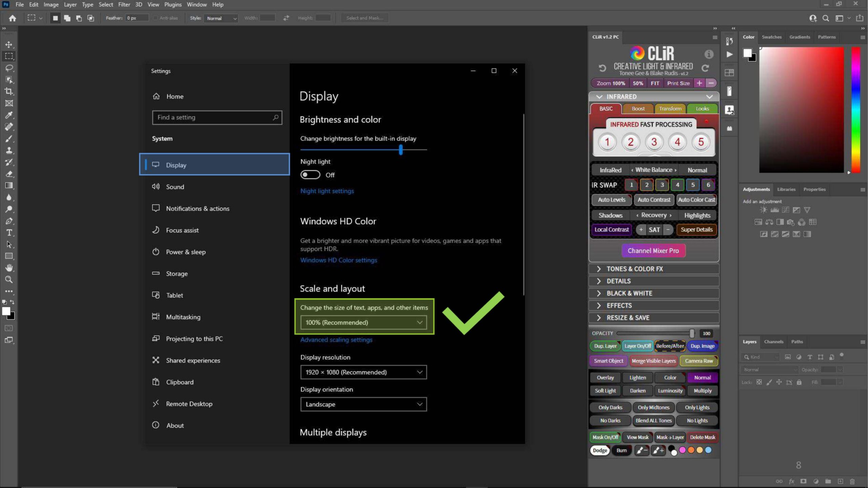The image size is (868, 488).
Task: Open the scale 100% (Recommended) dropdown
Action: click(x=363, y=322)
